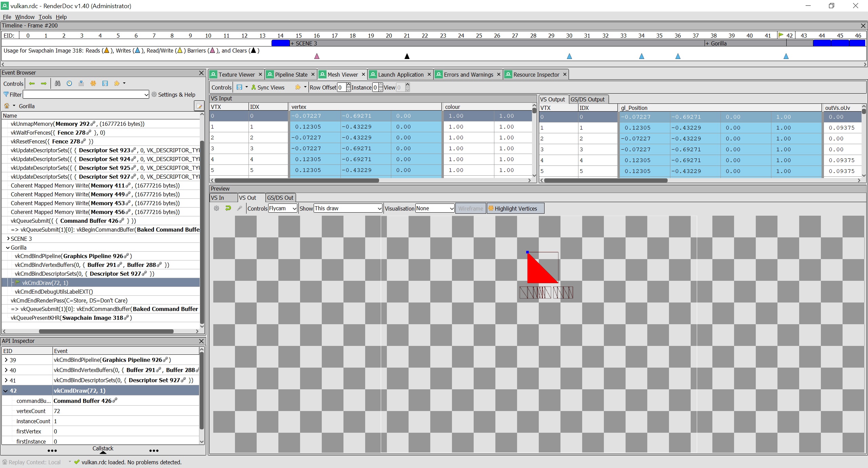Open the camera Controls Flycam dropdown
Screen dimensions: 868x468
click(x=283, y=208)
